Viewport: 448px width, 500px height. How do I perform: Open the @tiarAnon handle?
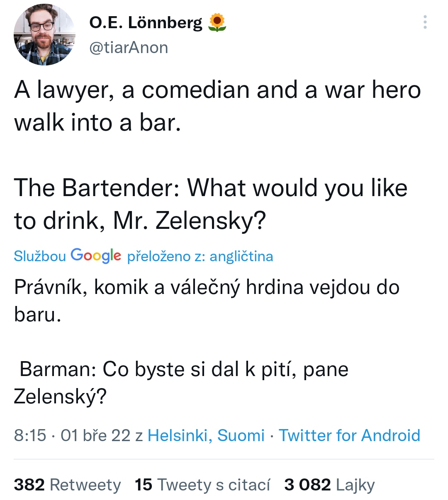coord(129,48)
